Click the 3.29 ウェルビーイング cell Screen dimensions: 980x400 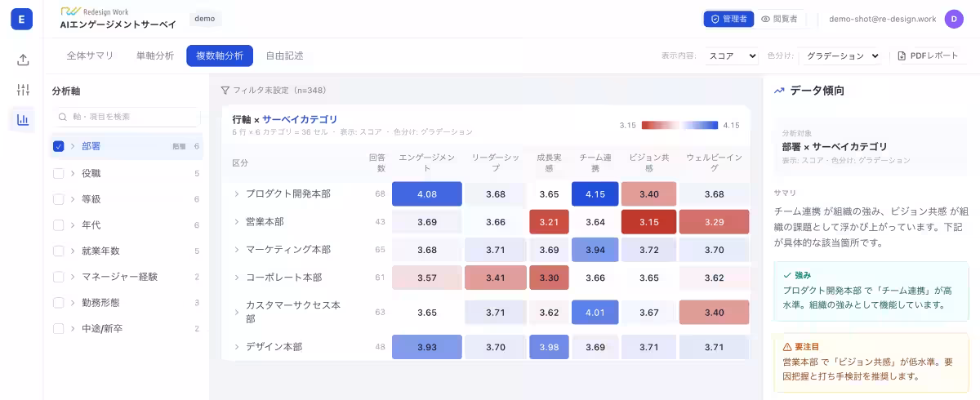tap(714, 221)
